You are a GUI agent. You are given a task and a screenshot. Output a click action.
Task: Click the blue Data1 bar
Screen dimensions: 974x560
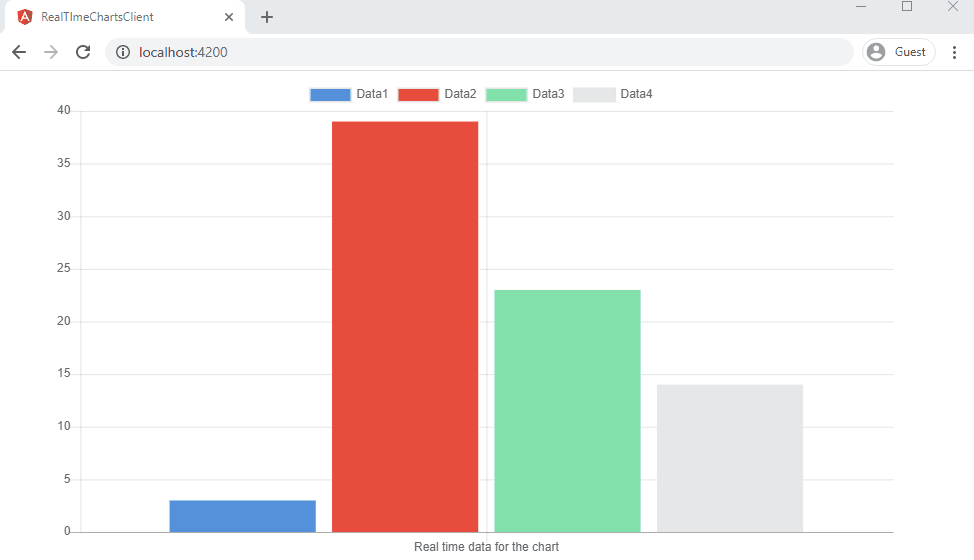click(x=243, y=516)
